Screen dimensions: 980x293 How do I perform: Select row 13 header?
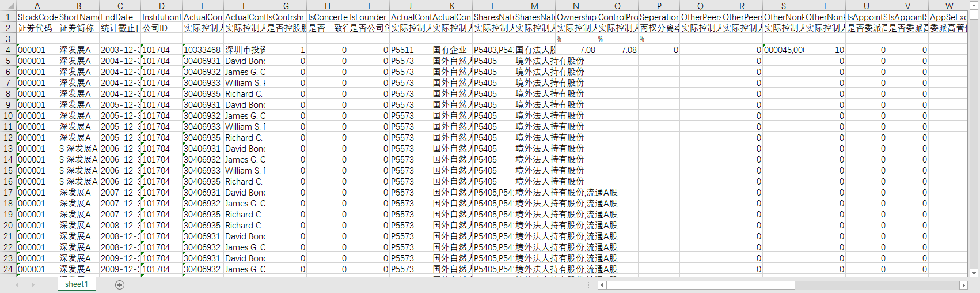(8, 149)
